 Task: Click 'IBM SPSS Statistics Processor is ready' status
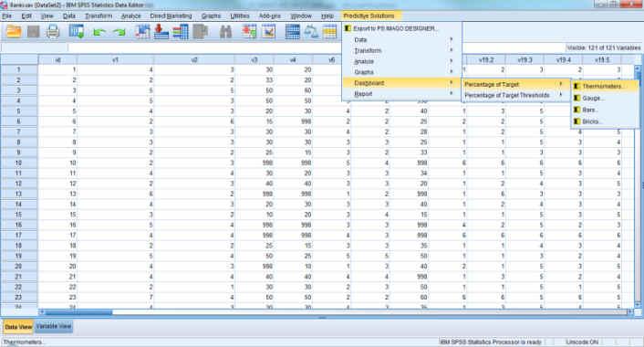(x=491, y=342)
